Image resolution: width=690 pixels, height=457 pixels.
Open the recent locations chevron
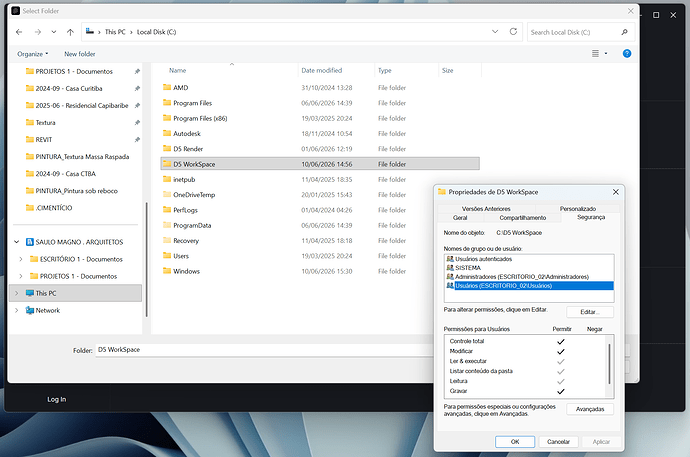click(54, 32)
